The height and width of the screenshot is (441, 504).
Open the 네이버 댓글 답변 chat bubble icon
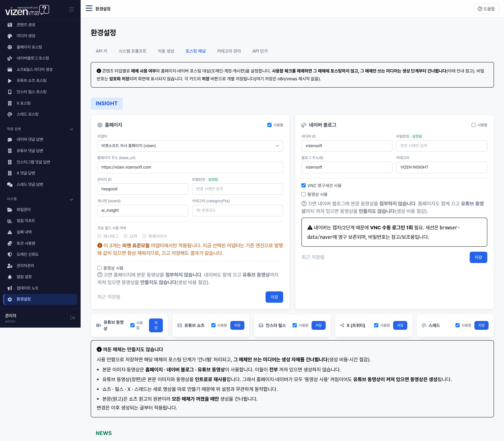click(10, 140)
